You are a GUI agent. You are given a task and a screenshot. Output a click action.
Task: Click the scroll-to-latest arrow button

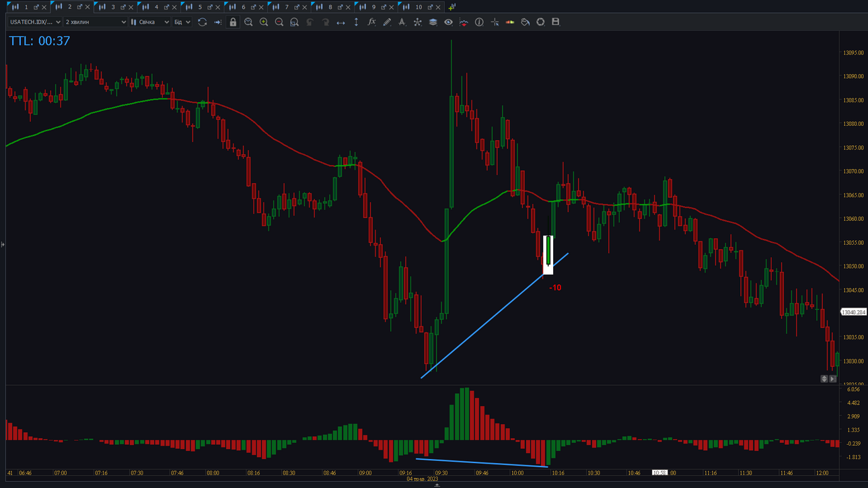click(833, 379)
